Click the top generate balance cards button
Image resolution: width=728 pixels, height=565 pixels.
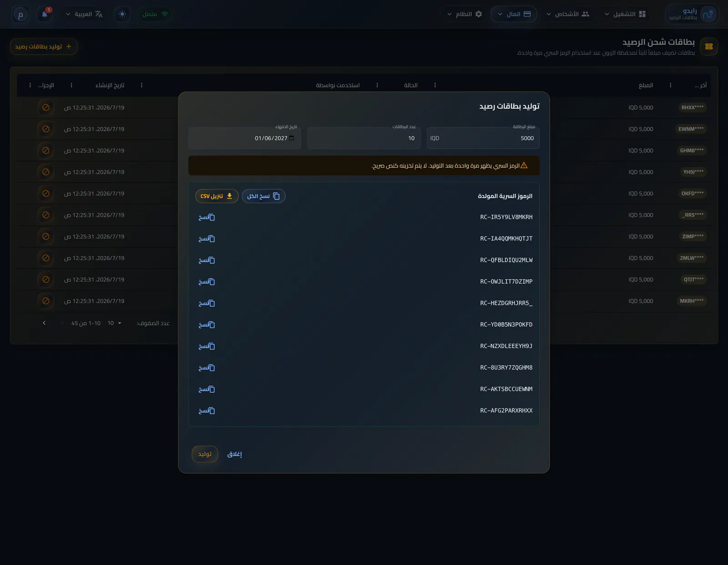(x=44, y=46)
